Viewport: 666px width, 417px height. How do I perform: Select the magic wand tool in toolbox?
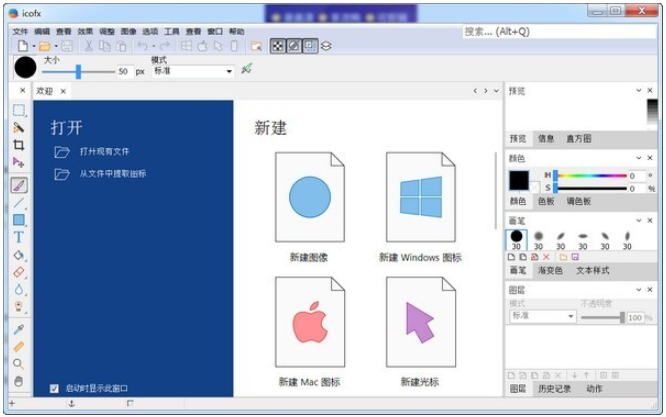pyautogui.click(x=19, y=127)
